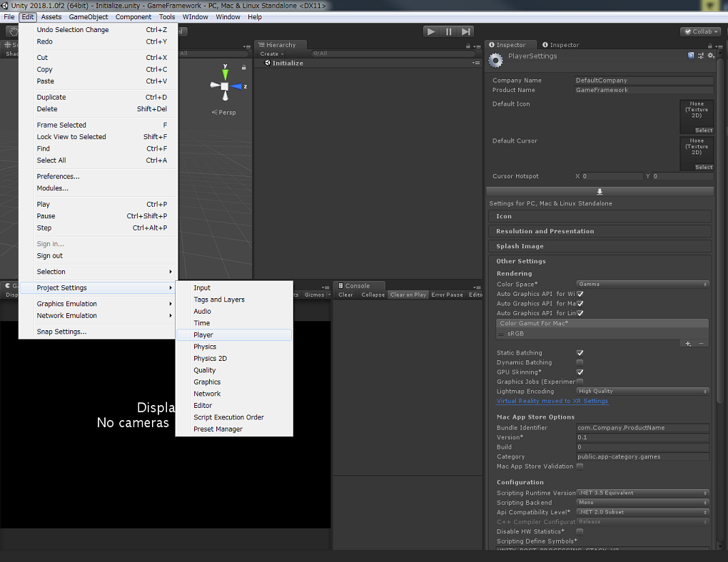Open the Inspector panel options menu
This screenshot has height=562, width=728.
coord(719,46)
